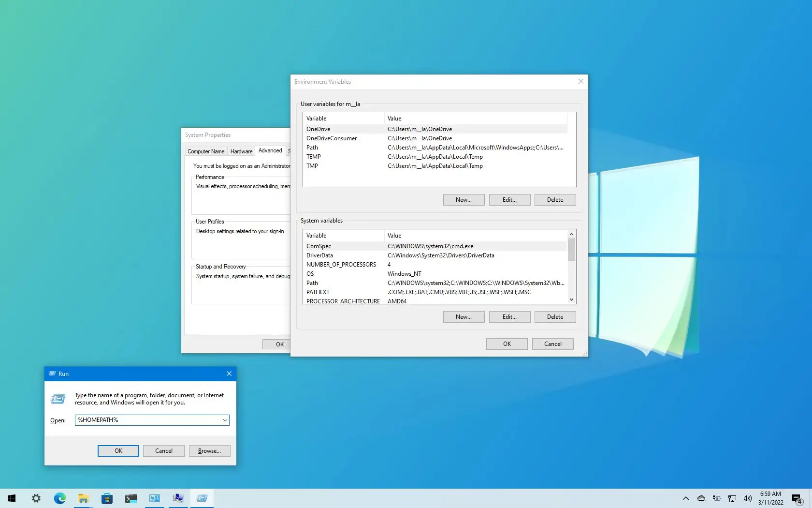The image size is (812, 508).
Task: Launch Microsoft Store from the taskbar
Action: pyautogui.click(x=107, y=498)
